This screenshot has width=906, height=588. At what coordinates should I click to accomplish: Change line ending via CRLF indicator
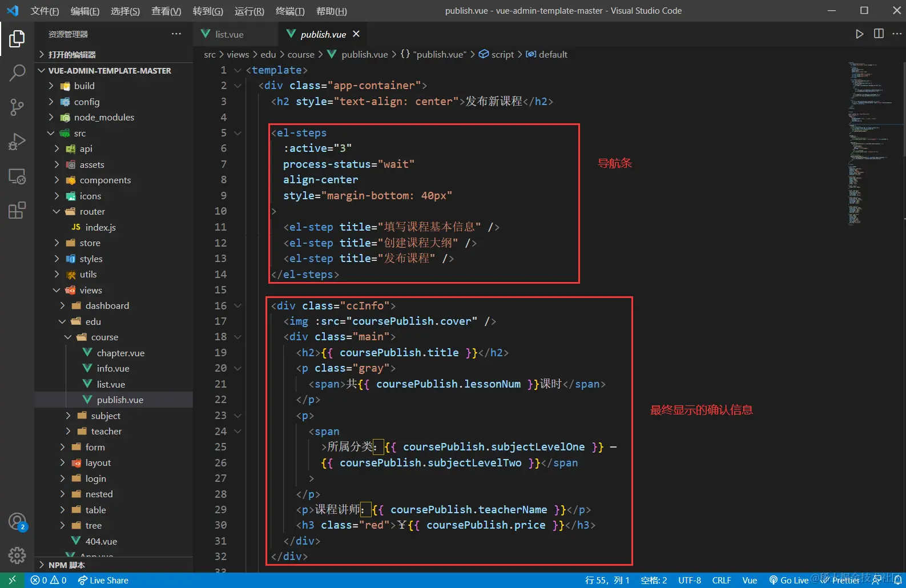pos(722,580)
